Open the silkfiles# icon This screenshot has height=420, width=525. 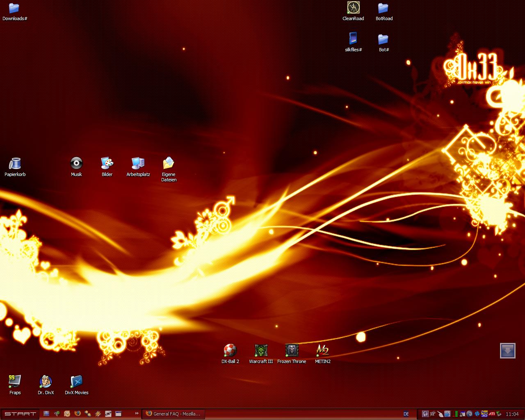(x=353, y=39)
